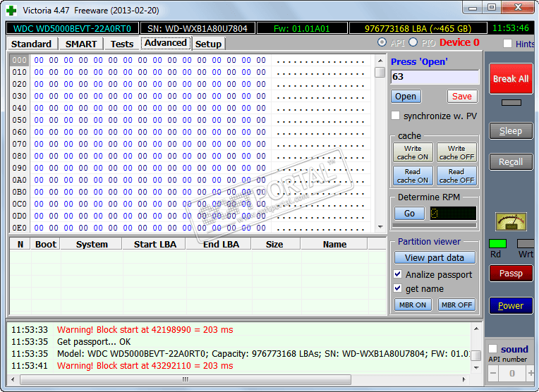The height and width of the screenshot is (392, 539).
Task: Click the analog gauge meter icon
Action: tap(511, 221)
